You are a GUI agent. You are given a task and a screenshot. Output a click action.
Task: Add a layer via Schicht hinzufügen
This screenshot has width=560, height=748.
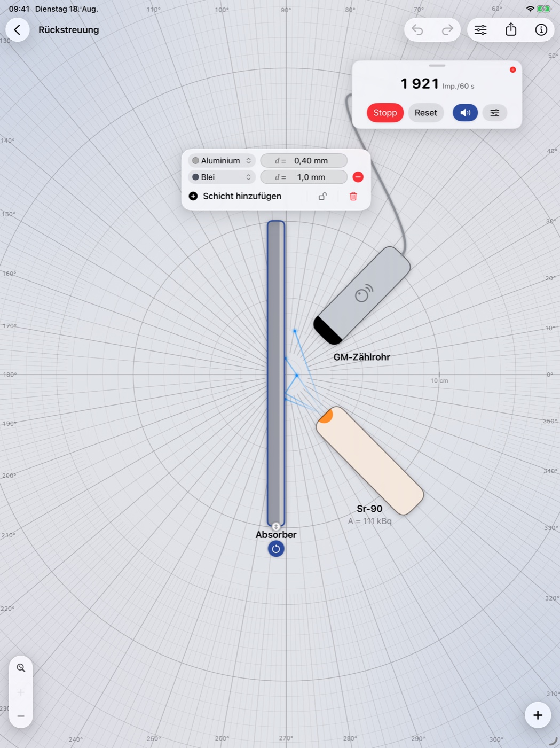coord(235,196)
